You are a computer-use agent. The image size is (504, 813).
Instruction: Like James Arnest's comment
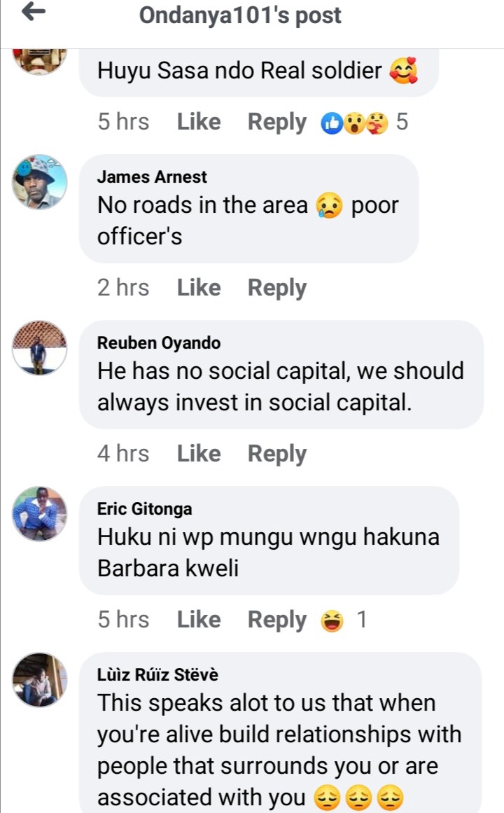pos(199,288)
